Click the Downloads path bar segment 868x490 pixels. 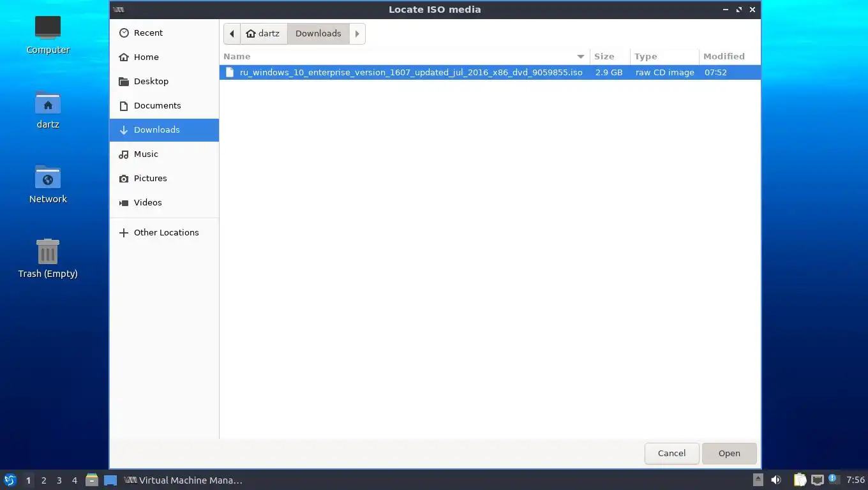(318, 33)
